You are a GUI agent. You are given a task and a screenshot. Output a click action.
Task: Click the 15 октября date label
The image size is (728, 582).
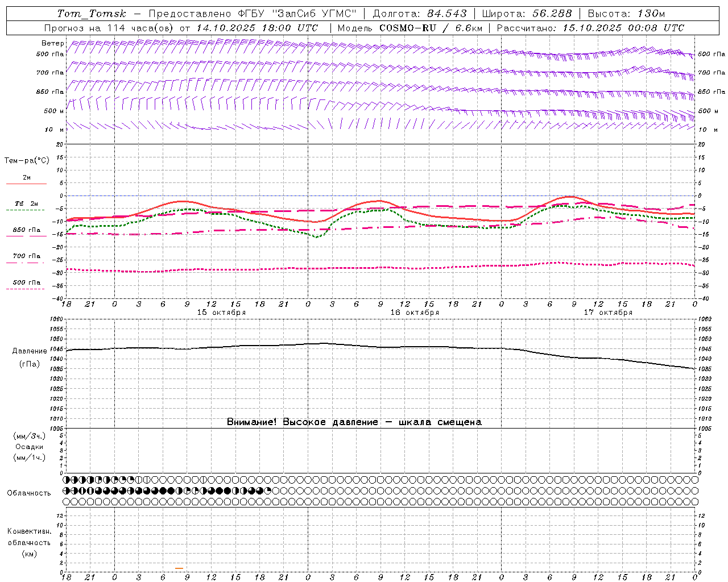pyautogui.click(x=221, y=313)
